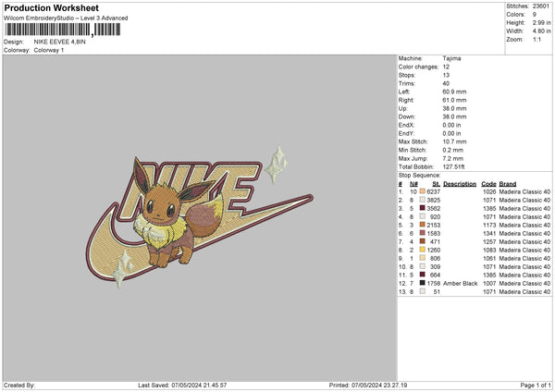Click stitch count 2153 in stop 5
The image size is (555, 392).
point(434,225)
